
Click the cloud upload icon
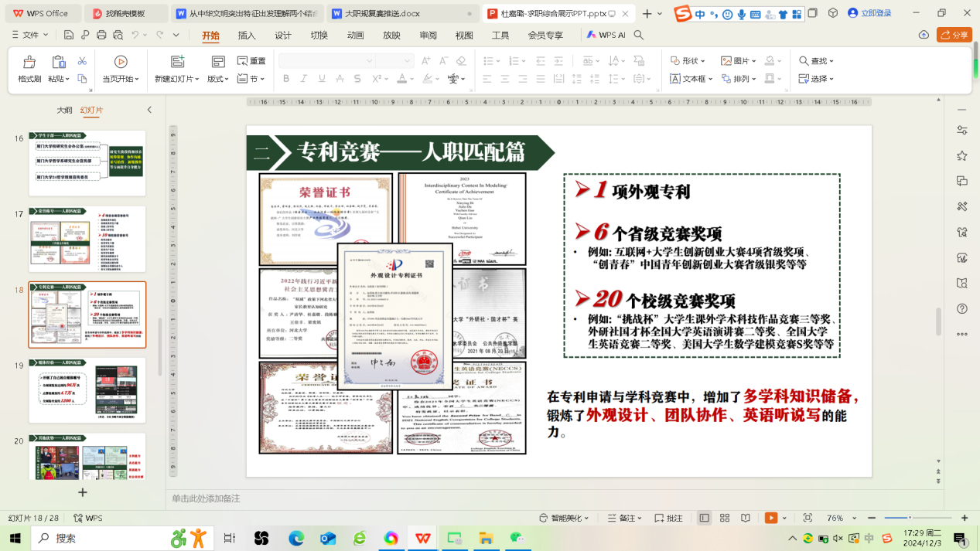[924, 35]
